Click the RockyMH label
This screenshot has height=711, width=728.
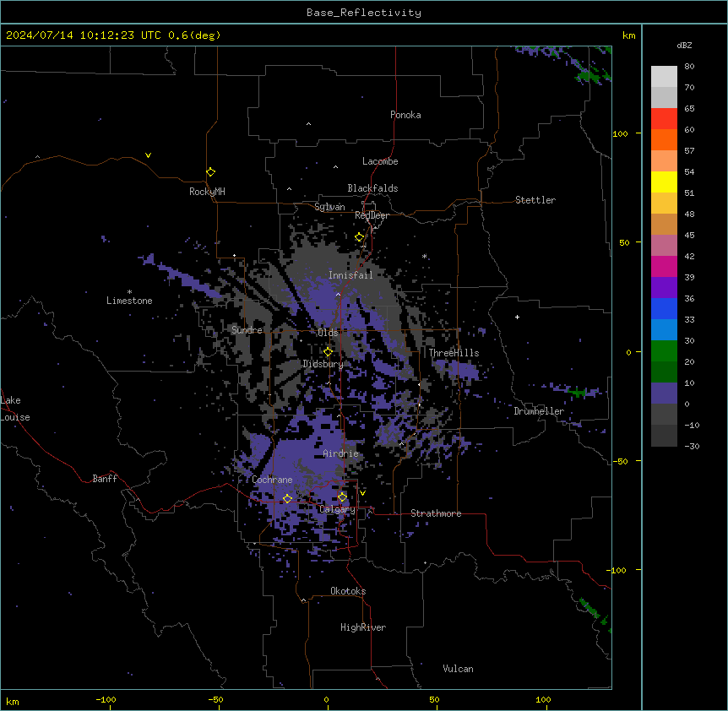[x=207, y=192]
